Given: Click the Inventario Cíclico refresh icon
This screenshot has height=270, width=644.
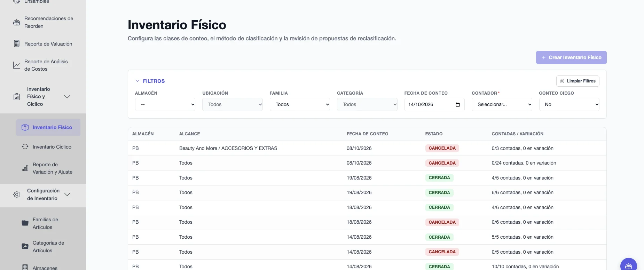Looking at the screenshot, I should tap(25, 147).
